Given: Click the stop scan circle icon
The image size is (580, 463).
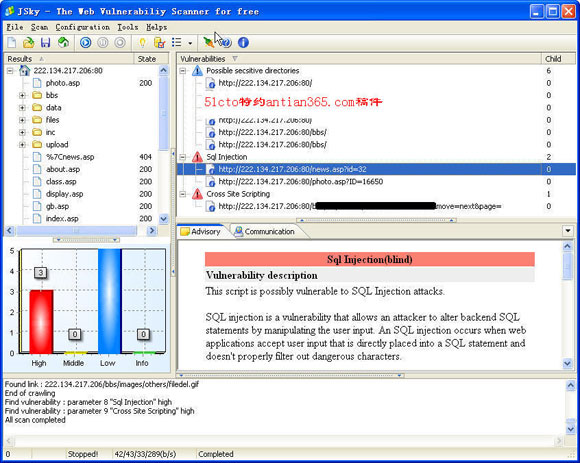Looking at the screenshot, I should coord(120,43).
